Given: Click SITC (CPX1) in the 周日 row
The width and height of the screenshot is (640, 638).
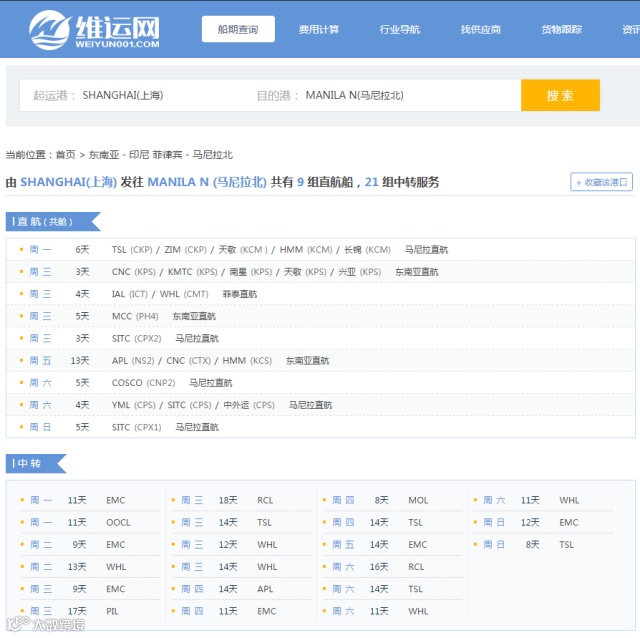Looking at the screenshot, I should (136, 427).
